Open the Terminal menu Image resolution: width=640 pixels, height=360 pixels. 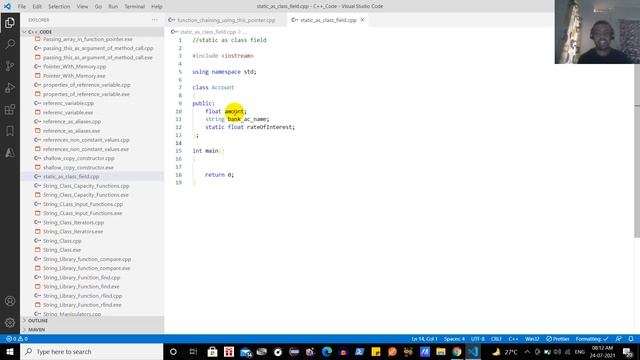(135, 7)
